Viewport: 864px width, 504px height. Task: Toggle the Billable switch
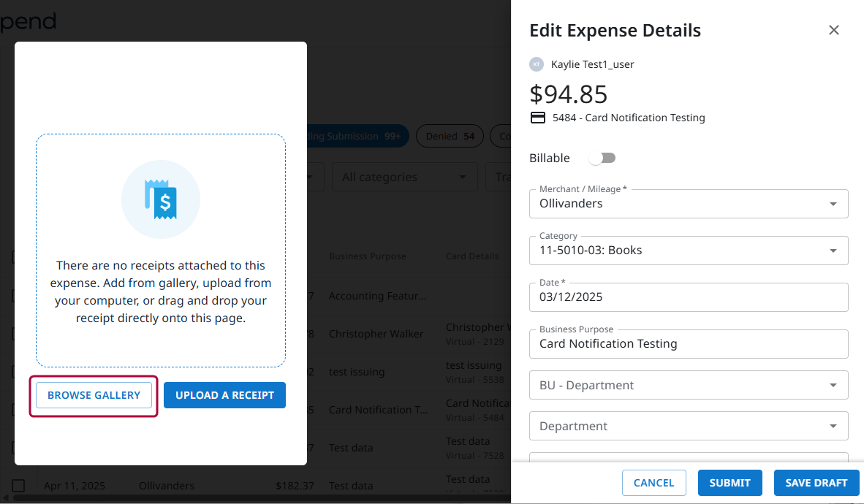(x=602, y=159)
